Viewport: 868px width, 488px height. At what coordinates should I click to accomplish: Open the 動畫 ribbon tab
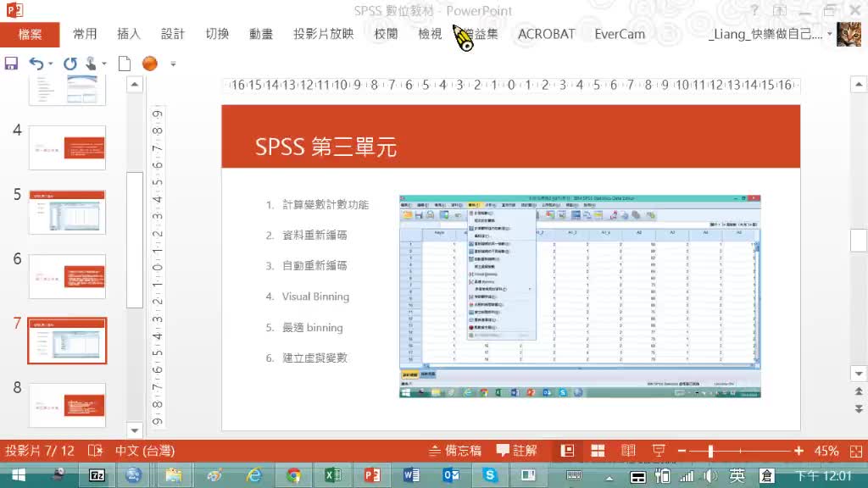pos(261,34)
